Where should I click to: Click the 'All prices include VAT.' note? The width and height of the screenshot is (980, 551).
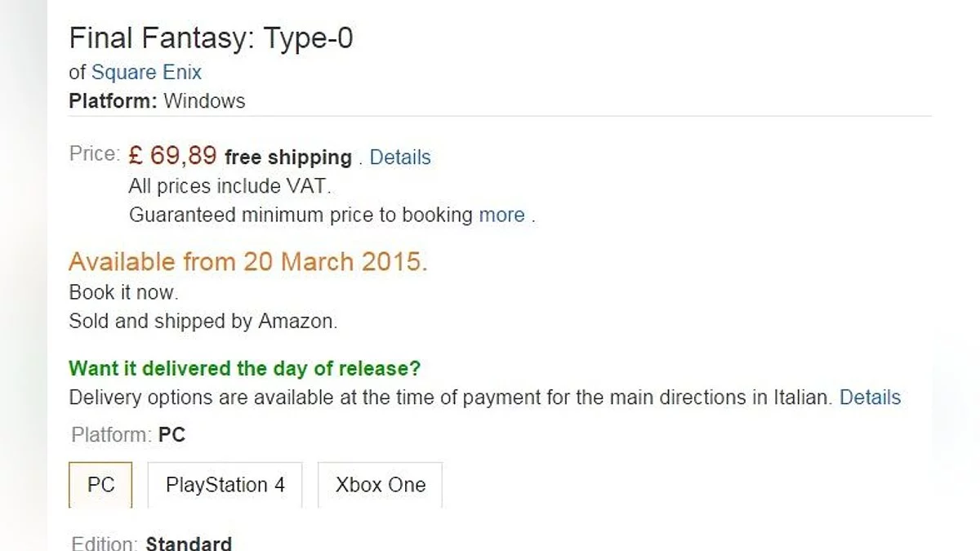229,186
